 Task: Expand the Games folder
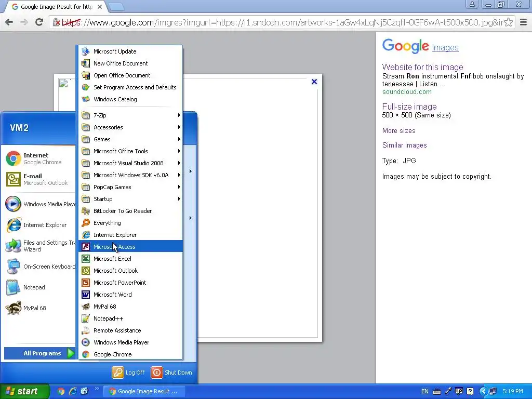[x=130, y=139]
